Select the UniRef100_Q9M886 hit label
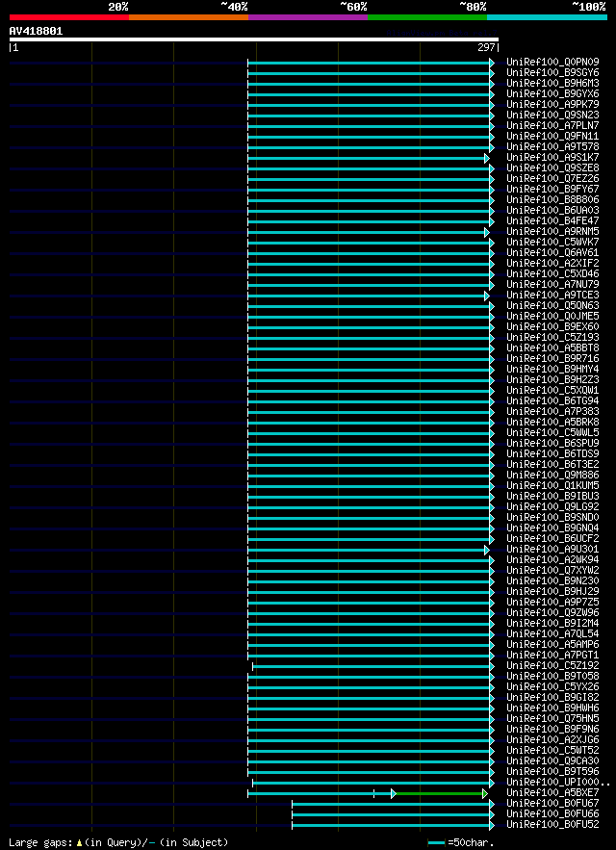The image size is (616, 850). coord(553,475)
